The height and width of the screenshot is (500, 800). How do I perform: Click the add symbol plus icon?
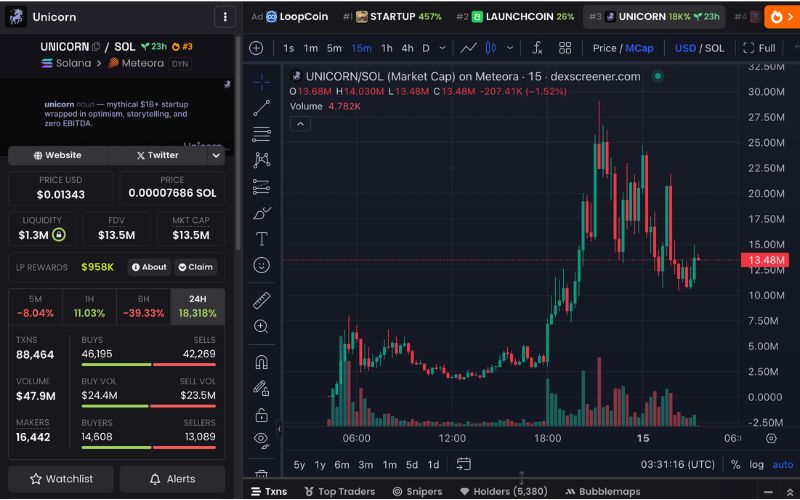[256, 48]
